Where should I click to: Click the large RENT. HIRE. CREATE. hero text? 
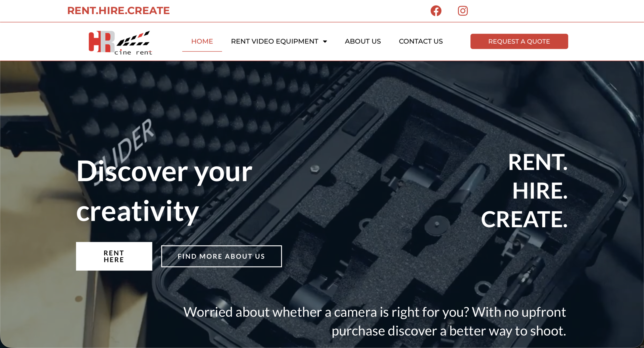524,190
